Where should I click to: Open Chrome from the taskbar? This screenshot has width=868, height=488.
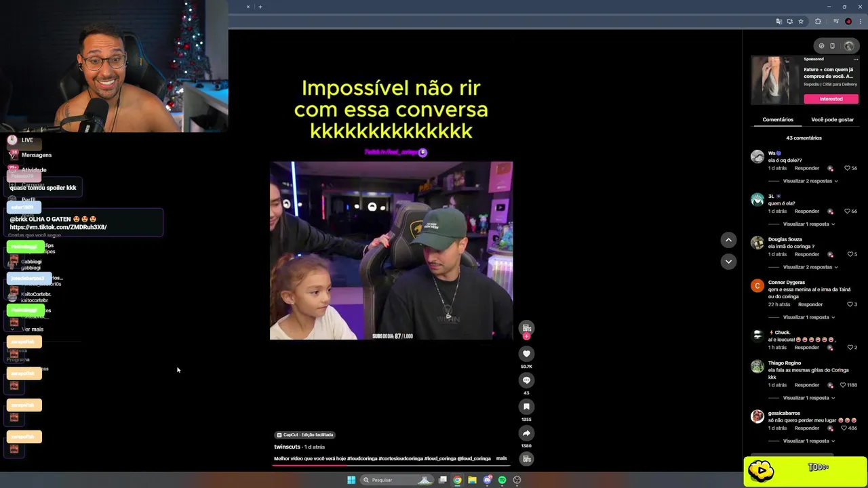457,480
